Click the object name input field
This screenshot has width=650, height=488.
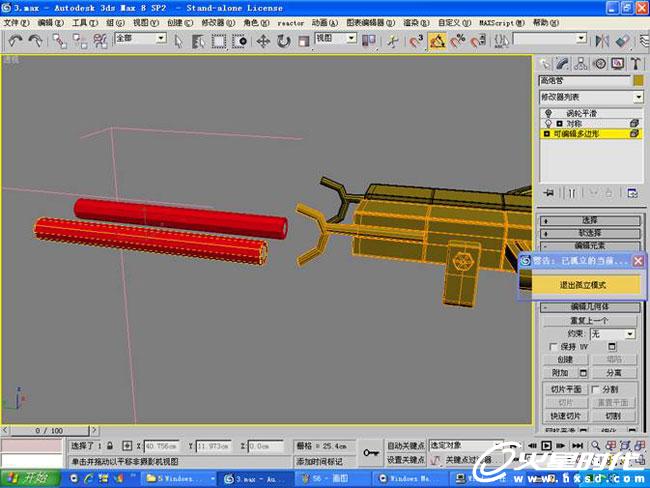pyautogui.click(x=584, y=80)
